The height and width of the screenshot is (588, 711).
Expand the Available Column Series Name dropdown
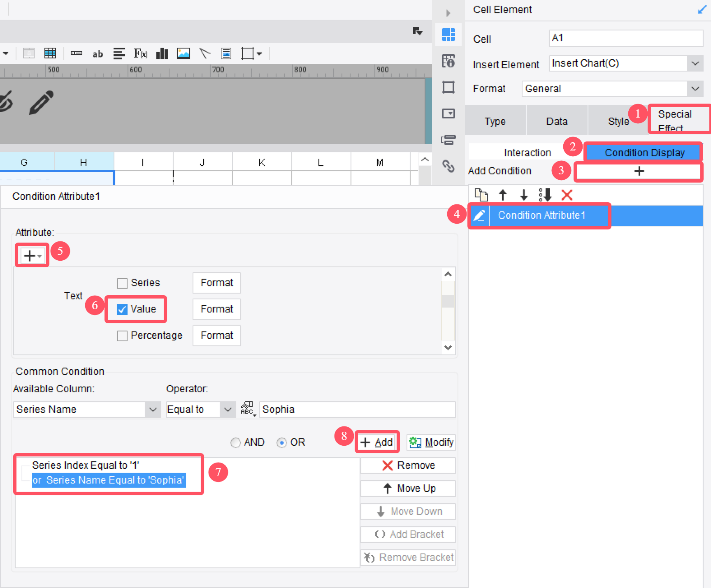[x=153, y=410]
